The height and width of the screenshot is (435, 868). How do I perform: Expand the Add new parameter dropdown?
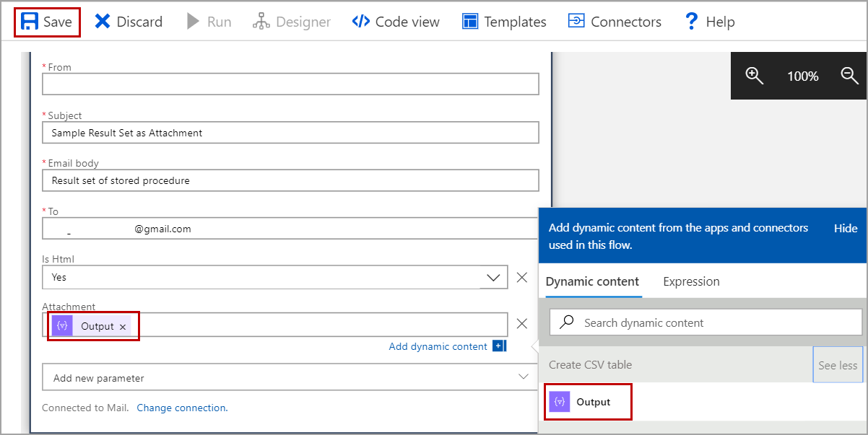pos(524,377)
